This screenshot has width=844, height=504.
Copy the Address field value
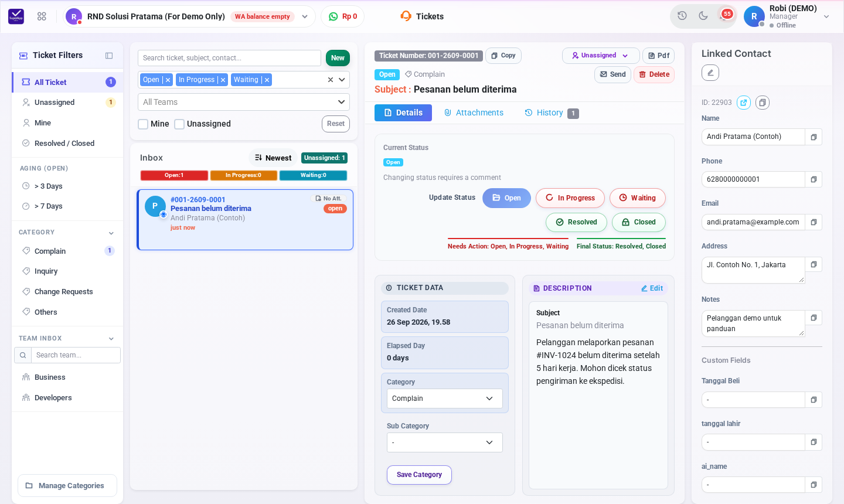814,264
